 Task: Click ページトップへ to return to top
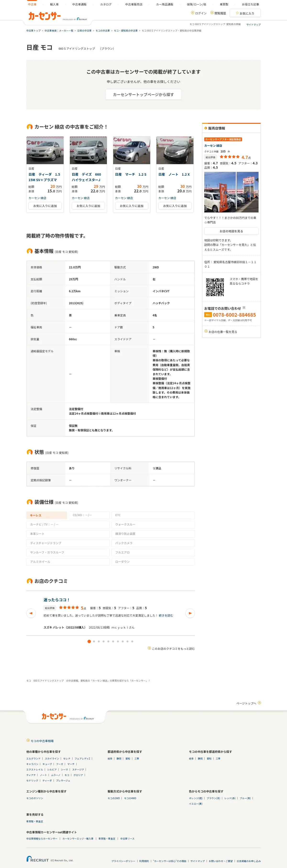(248, 703)
